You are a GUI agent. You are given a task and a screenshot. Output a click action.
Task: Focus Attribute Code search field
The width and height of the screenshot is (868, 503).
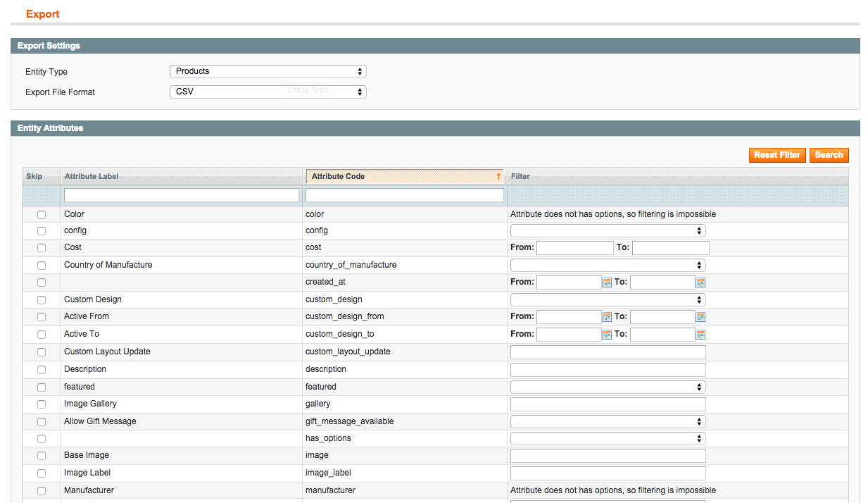(405, 195)
